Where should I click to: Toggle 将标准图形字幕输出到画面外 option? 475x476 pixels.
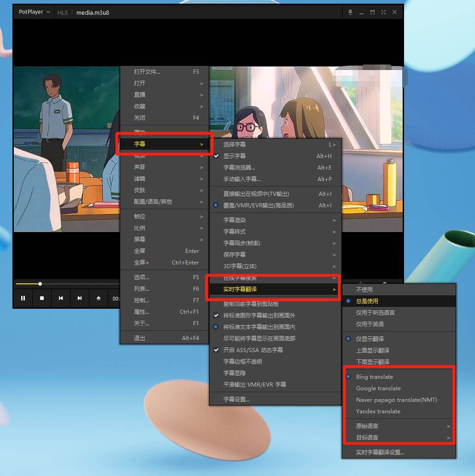pos(276,315)
